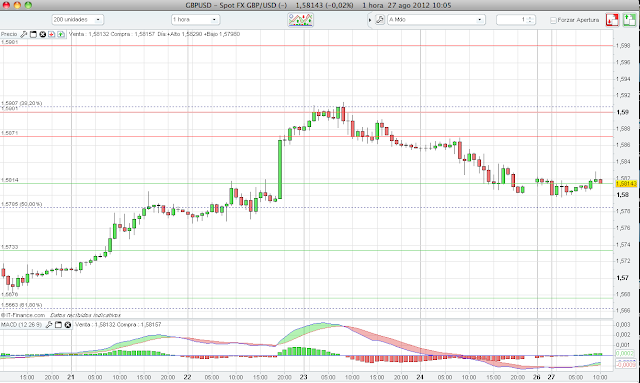Click the 1,5814 support level label
This screenshot has height=383, width=640.
pyautogui.click(x=10, y=180)
